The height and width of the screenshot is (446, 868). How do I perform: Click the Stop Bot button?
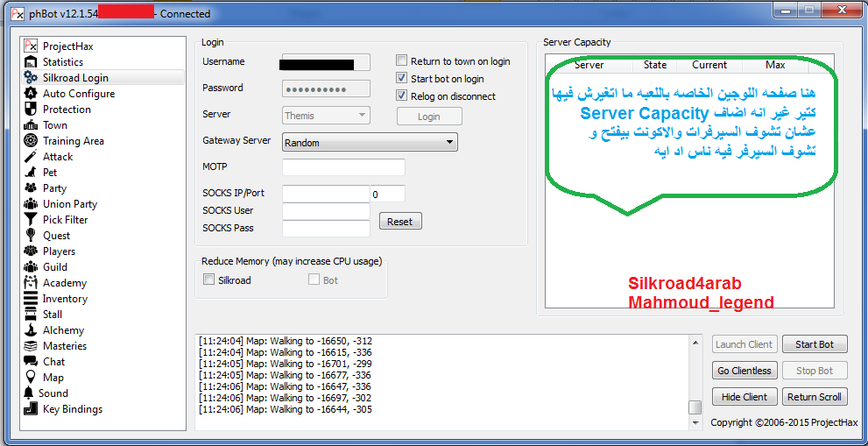pos(815,371)
